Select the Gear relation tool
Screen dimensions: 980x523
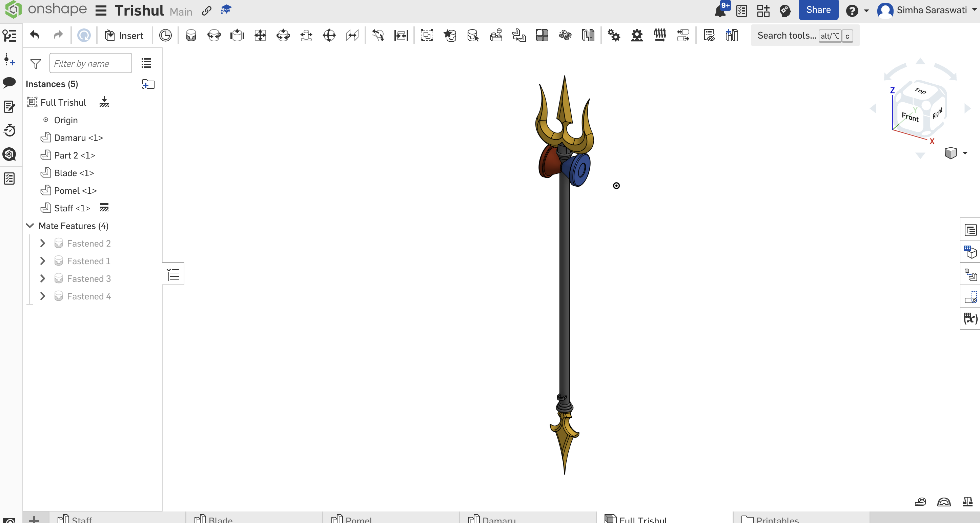pos(614,35)
